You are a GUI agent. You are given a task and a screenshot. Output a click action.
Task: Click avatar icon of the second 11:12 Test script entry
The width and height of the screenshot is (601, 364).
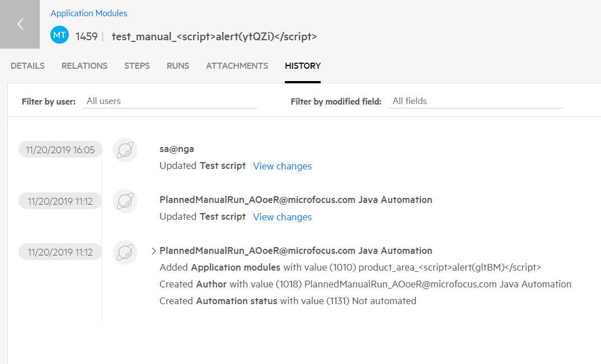pos(125,201)
